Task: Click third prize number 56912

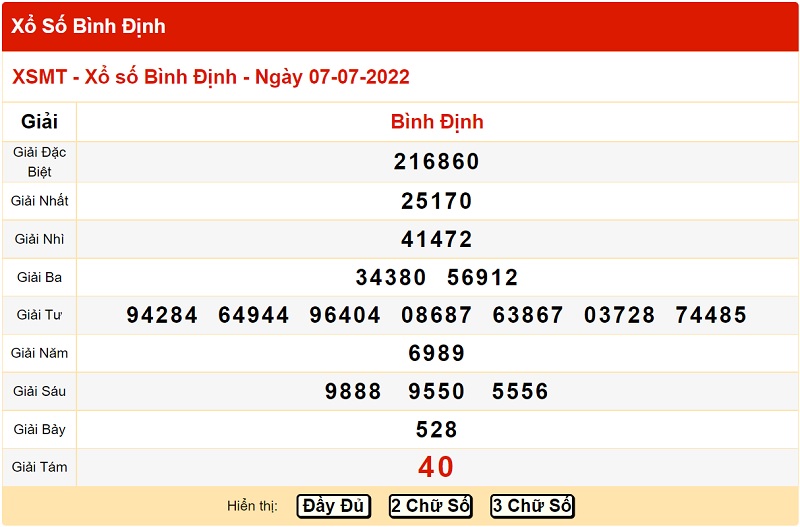Action: [x=483, y=278]
